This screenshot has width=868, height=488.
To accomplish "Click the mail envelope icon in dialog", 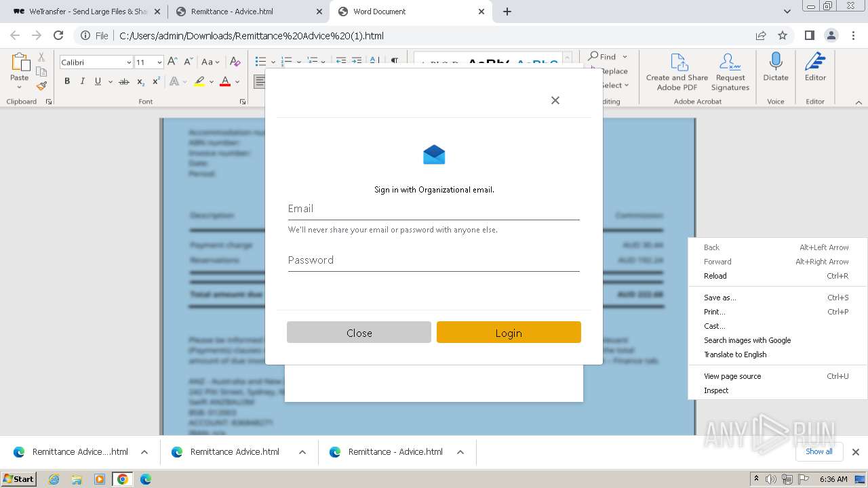I will (x=434, y=155).
